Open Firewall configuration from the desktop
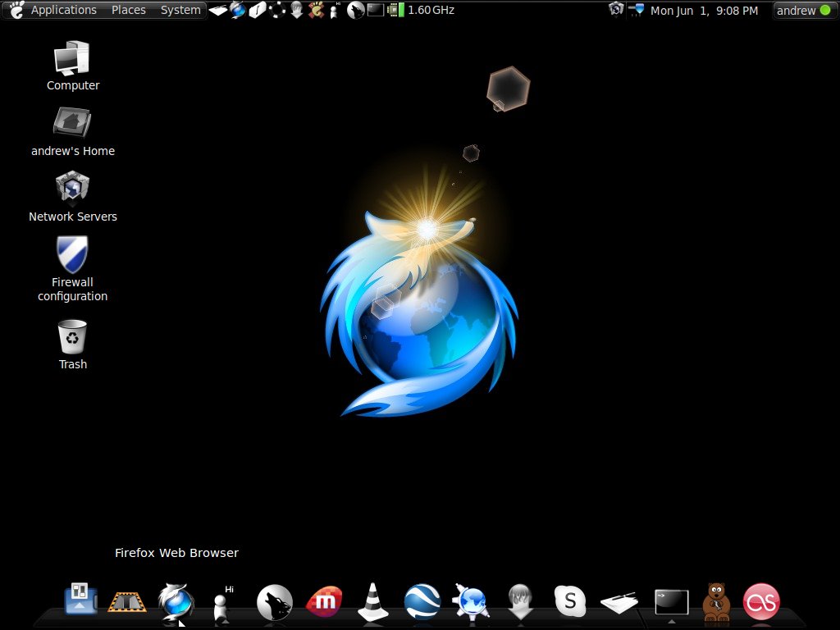 click(x=72, y=257)
